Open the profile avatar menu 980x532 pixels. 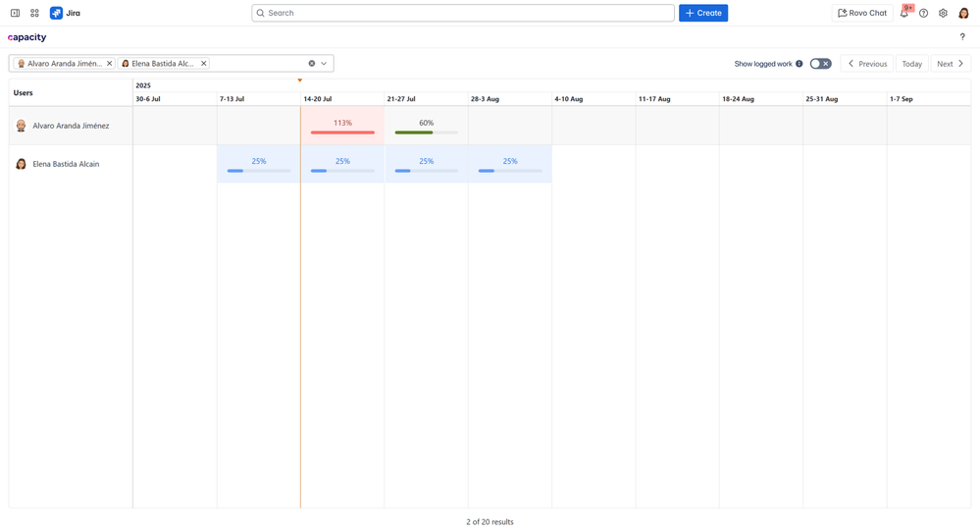963,13
